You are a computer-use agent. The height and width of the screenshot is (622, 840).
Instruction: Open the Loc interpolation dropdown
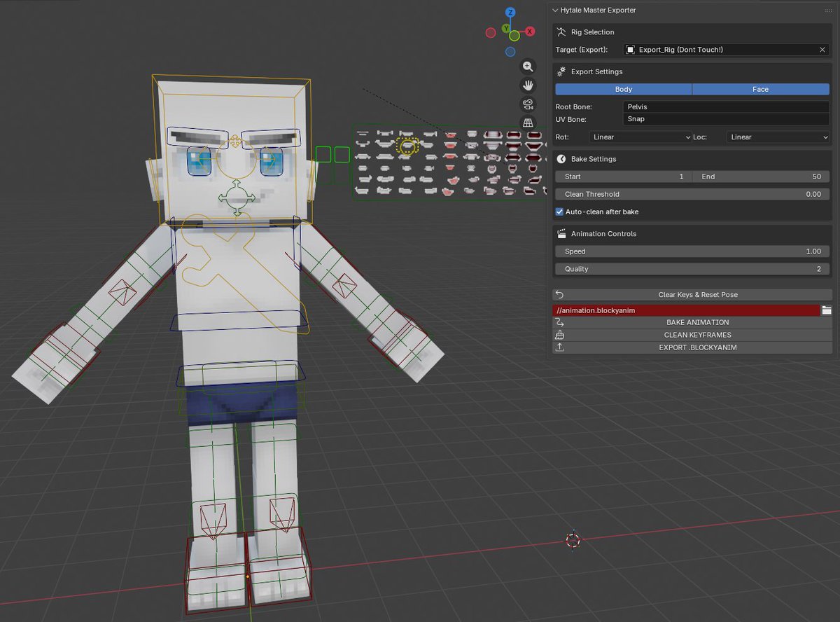coord(778,137)
